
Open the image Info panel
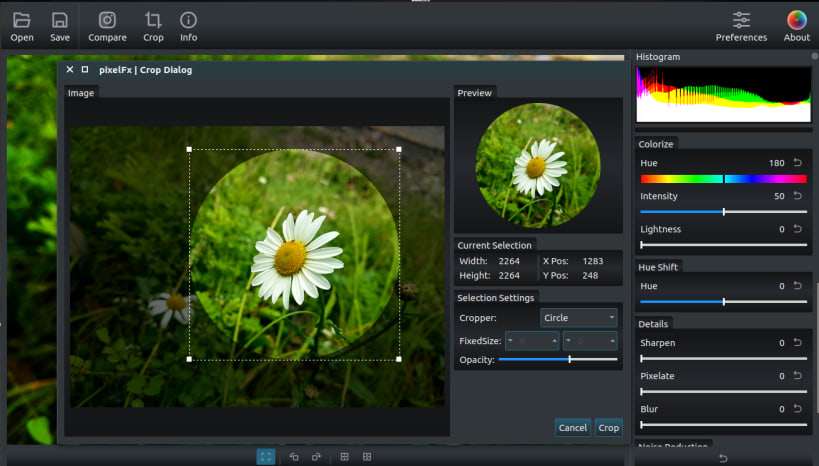tap(188, 20)
